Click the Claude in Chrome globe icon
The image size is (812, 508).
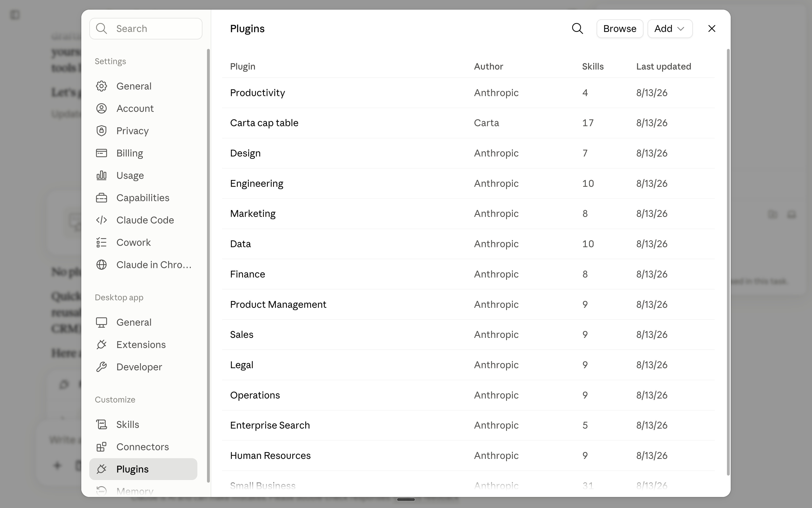101,265
